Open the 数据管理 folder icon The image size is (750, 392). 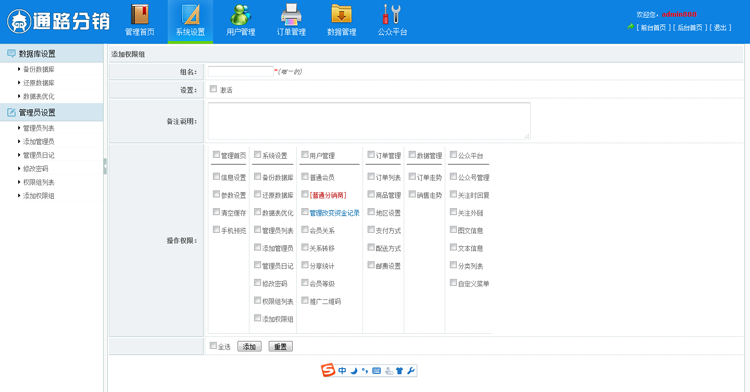point(342,14)
